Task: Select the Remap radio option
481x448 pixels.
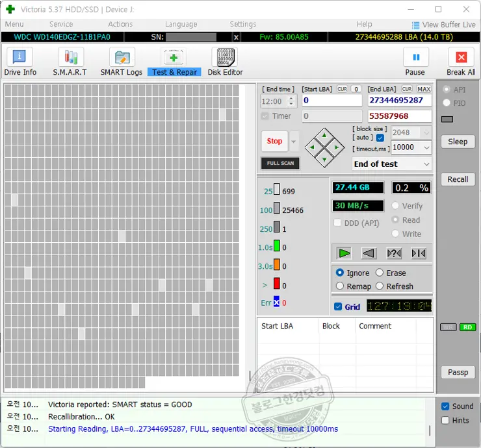Action: 340,286
